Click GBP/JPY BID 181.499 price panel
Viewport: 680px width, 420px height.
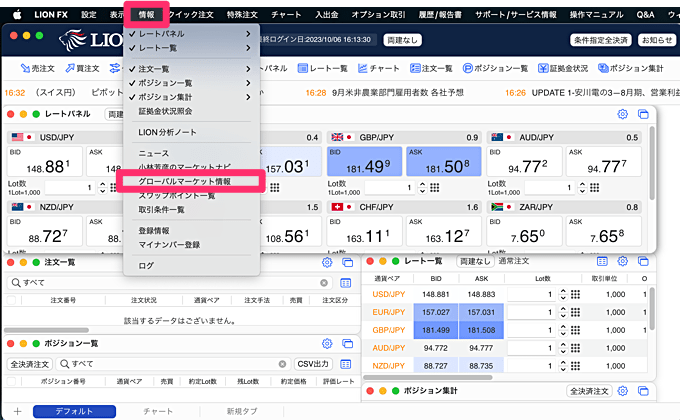coord(364,161)
